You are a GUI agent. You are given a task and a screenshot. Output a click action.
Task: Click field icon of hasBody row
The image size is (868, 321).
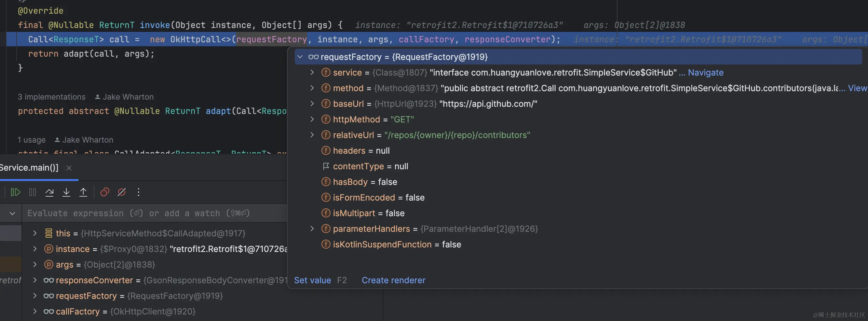click(325, 182)
